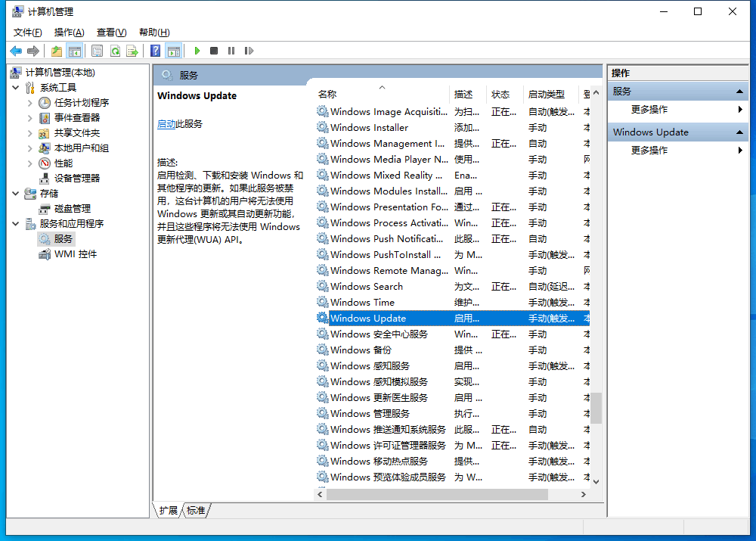Select 任务计划程序 in the tree
Screen dimensions: 756x541
point(82,103)
